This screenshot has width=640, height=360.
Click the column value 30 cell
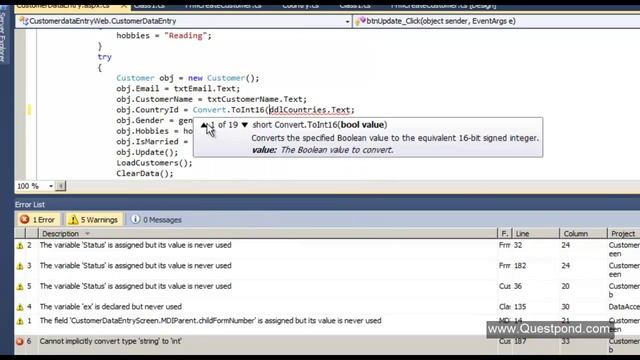[565, 307]
